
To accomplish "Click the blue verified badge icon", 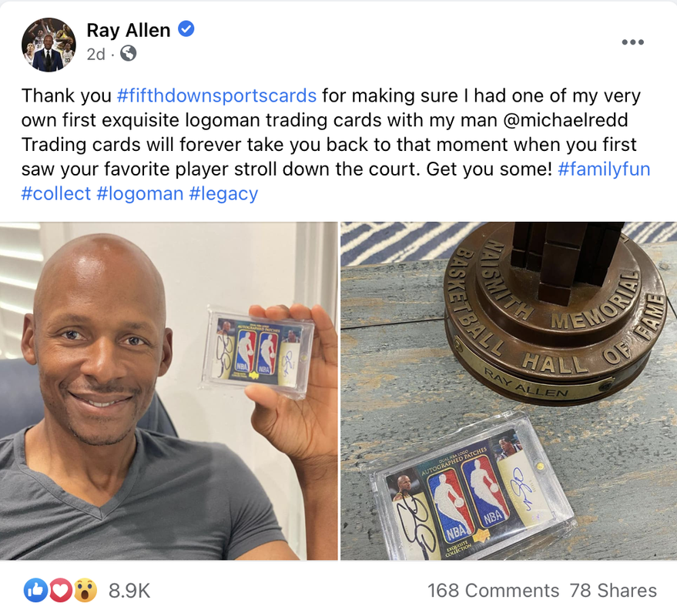I will (x=186, y=29).
